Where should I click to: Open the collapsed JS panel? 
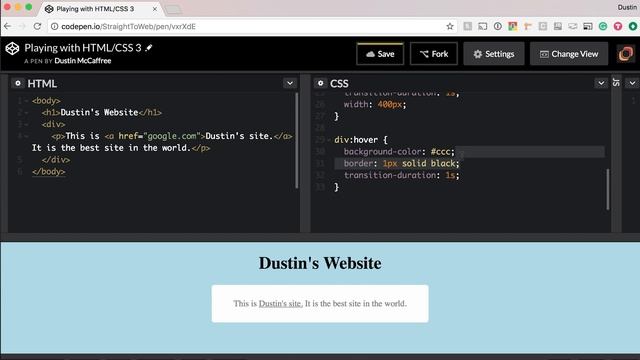(616, 83)
